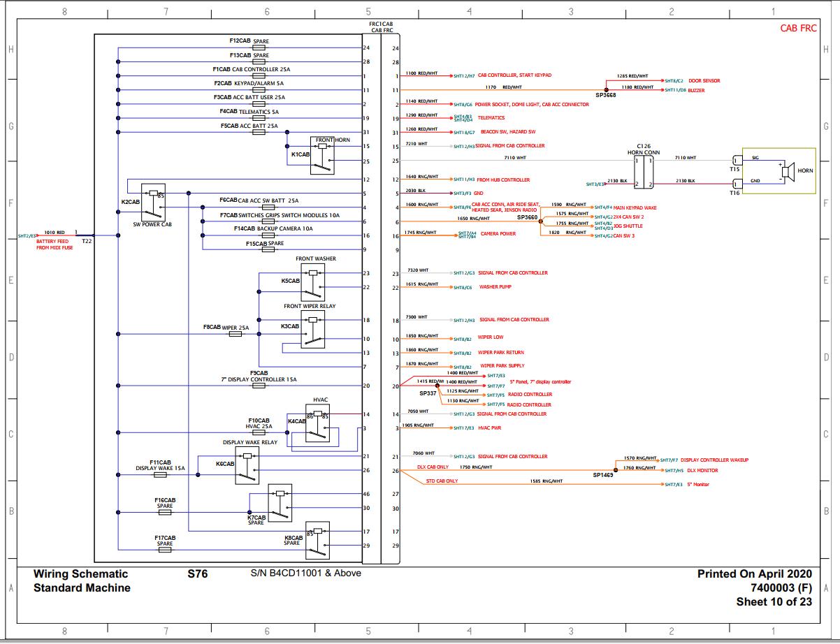The image size is (840, 644).
Task: Select the HVAC PWR label
Action: coord(490,427)
